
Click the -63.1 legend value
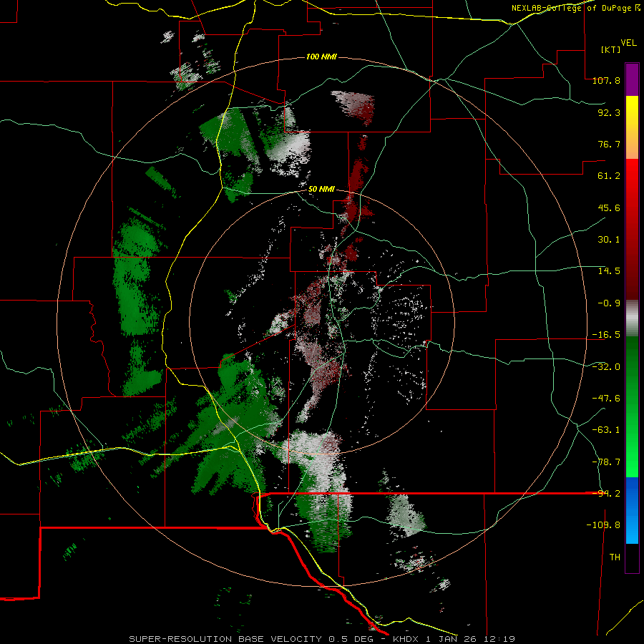[606, 430]
